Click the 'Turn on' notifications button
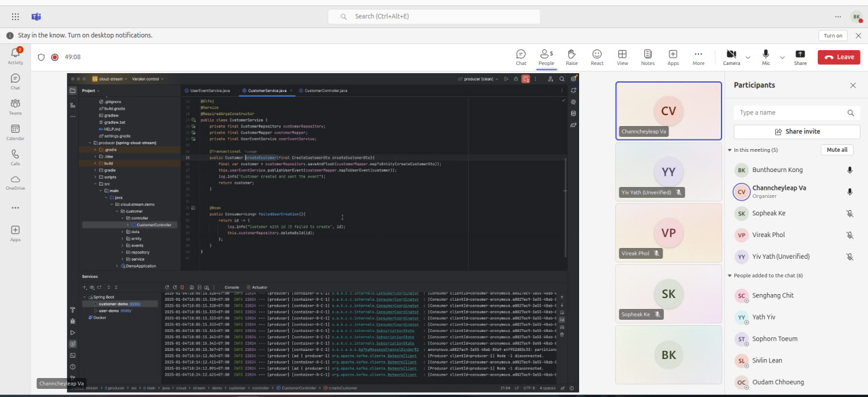868x397 pixels. pyautogui.click(x=833, y=35)
